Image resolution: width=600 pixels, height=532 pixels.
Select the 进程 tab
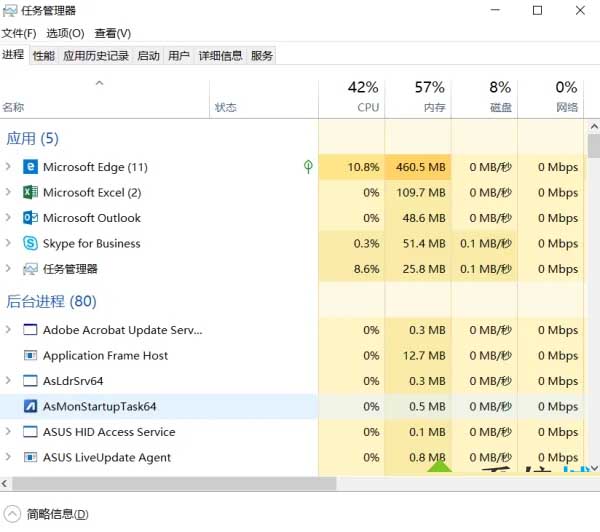point(14,55)
